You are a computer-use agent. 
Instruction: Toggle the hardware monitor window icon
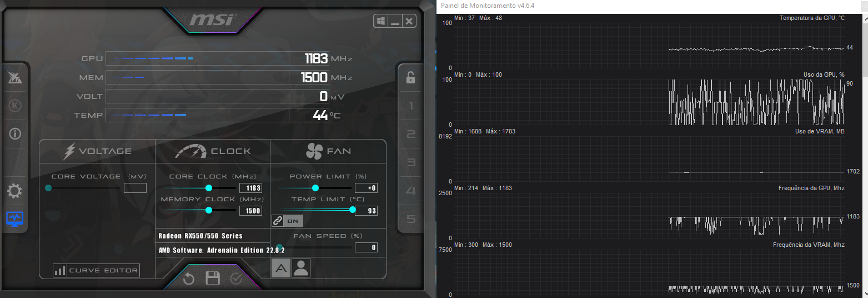tap(14, 218)
